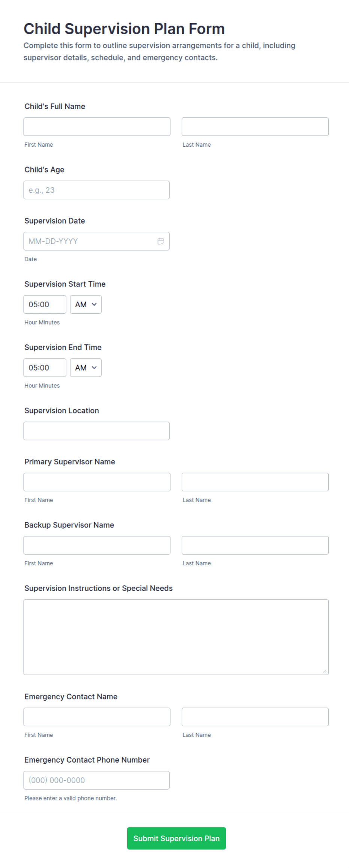
Task: Focus the Emergency Contact First Name field
Action: click(97, 717)
